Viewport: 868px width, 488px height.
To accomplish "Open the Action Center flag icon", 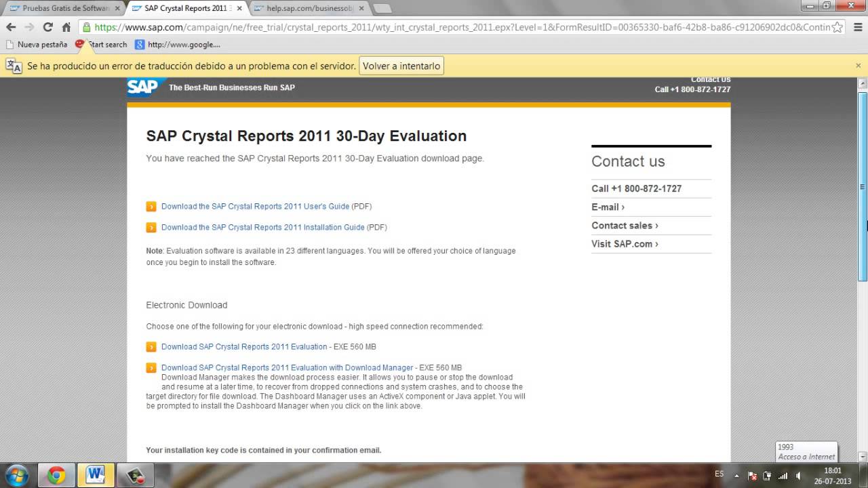I will point(752,476).
